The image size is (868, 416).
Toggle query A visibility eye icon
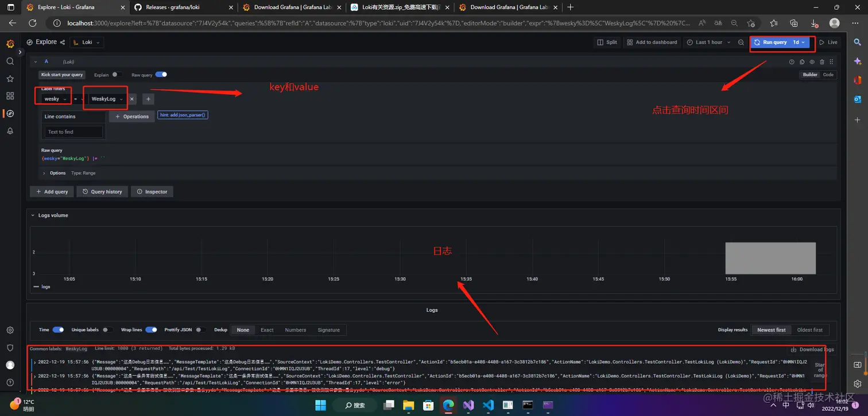(x=812, y=61)
